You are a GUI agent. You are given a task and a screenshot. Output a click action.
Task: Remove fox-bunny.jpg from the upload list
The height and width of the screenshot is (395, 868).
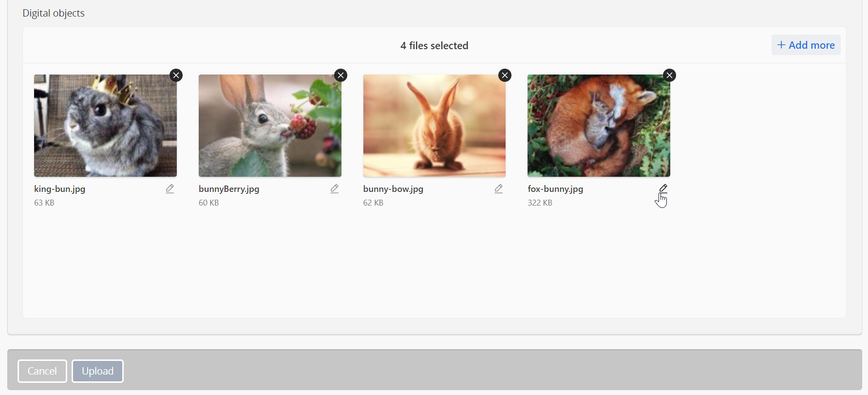tap(669, 75)
